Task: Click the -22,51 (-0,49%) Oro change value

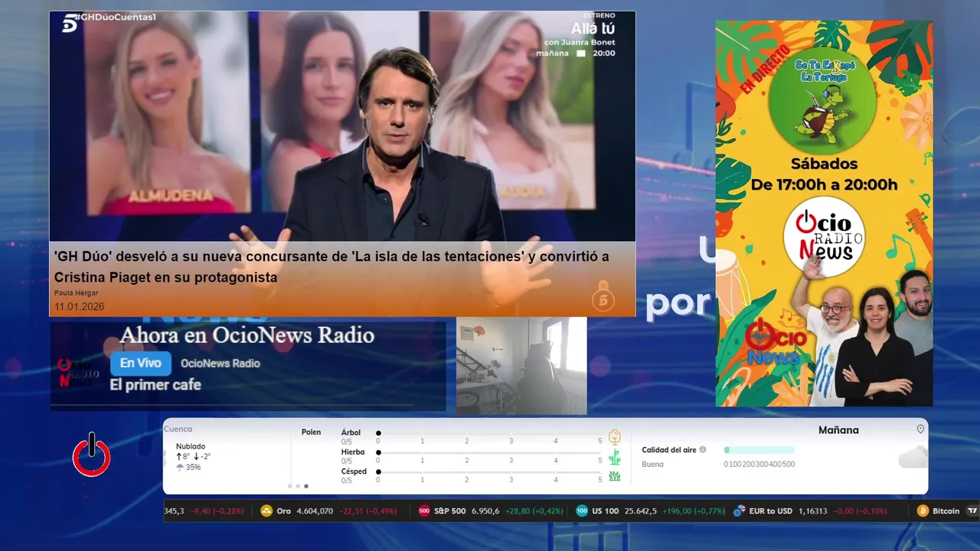Action: (368, 511)
